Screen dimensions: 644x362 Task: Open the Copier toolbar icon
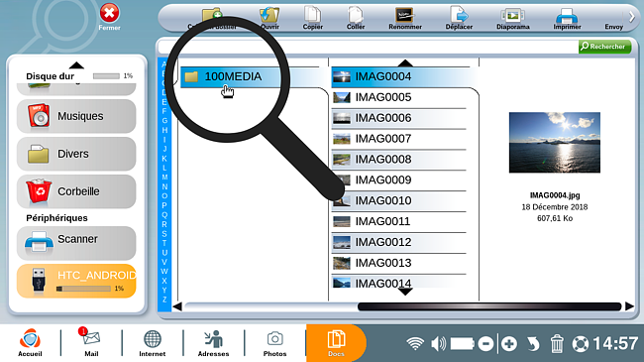(312, 18)
